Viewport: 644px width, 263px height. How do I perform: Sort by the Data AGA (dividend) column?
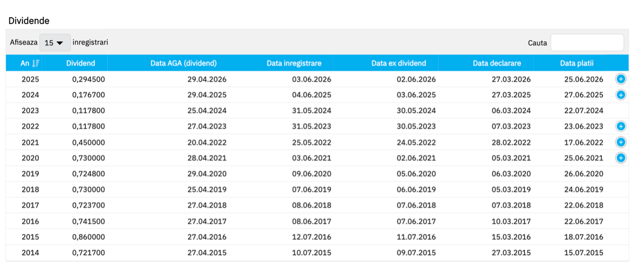tap(184, 63)
